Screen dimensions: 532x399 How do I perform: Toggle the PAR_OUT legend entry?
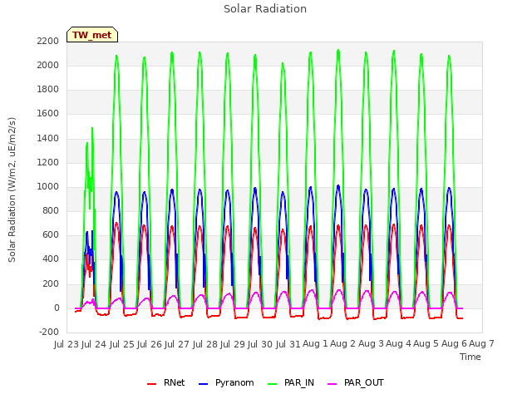[356, 382]
